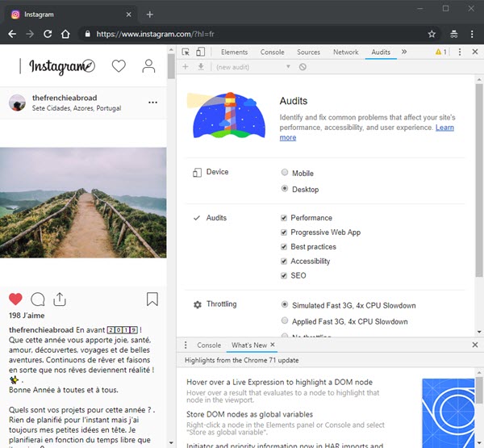Screen dimensions: 484x448
Task: Switch to the Network tab
Action: [x=346, y=52]
